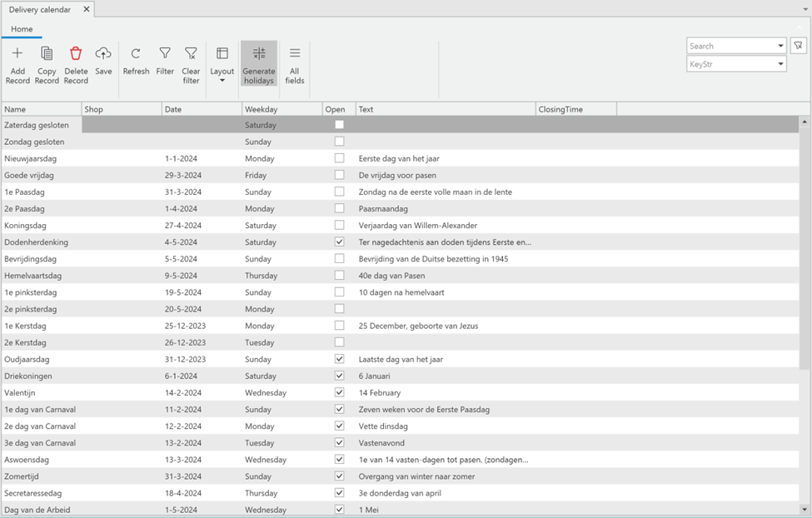Click the Copy Record icon
812x518 pixels.
(47, 55)
